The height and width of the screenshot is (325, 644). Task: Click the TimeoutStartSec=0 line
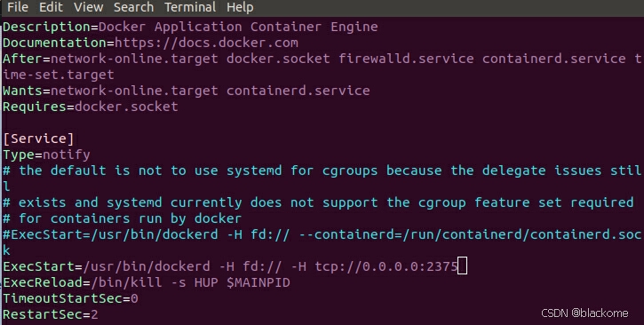(70, 298)
